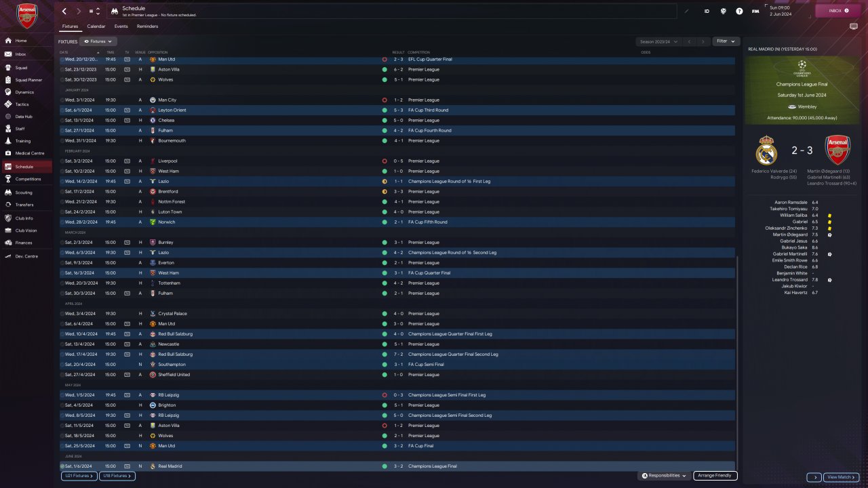Open the Responsibilities dropdown
868x488 pixels.
point(665,476)
